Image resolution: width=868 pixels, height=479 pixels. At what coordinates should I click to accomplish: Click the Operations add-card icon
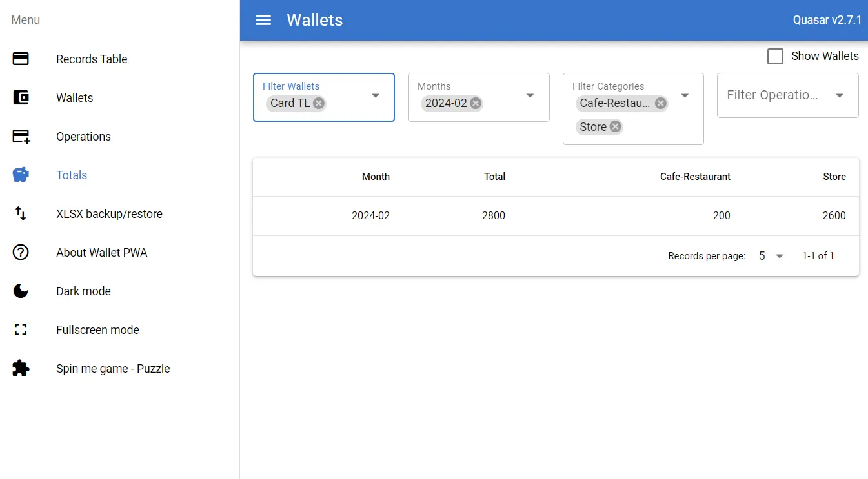[x=21, y=137]
